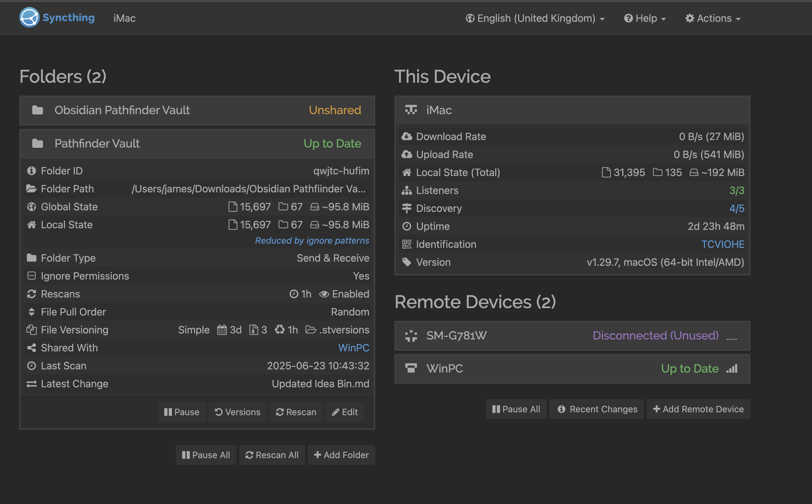This screenshot has width=812, height=504.
Task: Pause the Pathfinder Vault folder
Action: pyautogui.click(x=182, y=412)
